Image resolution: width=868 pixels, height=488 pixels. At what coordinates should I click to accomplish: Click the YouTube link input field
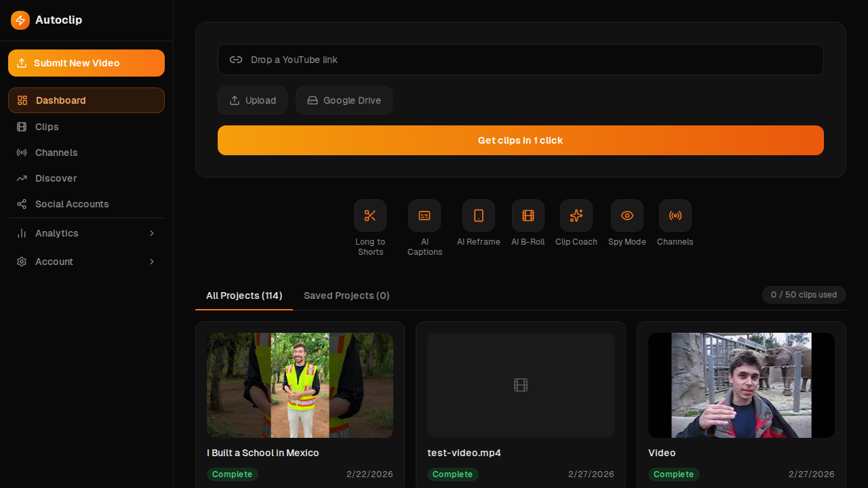[520, 60]
